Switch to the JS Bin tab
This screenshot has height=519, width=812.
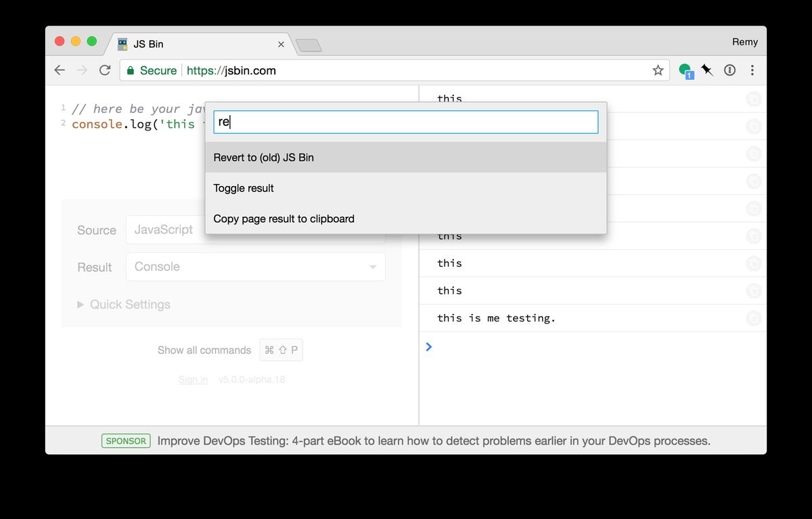tap(198, 44)
